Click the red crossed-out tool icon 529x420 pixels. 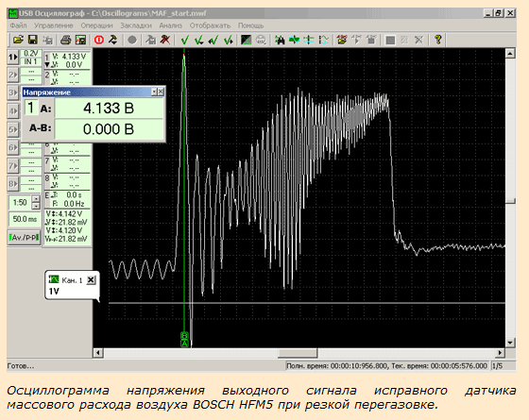coord(165,40)
